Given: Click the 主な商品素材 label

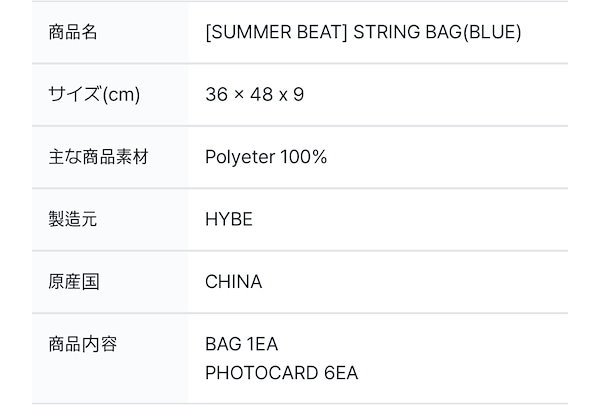Looking at the screenshot, I should pos(96,157).
